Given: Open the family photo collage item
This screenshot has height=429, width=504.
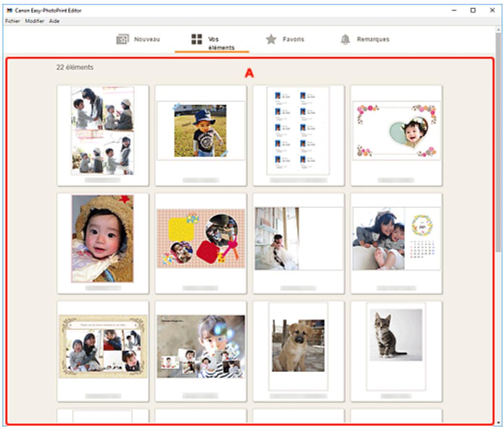Looking at the screenshot, I should [x=103, y=135].
